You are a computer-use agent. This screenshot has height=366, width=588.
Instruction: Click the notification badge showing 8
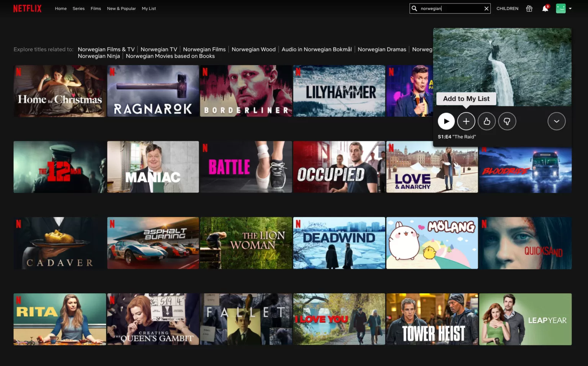(547, 6)
